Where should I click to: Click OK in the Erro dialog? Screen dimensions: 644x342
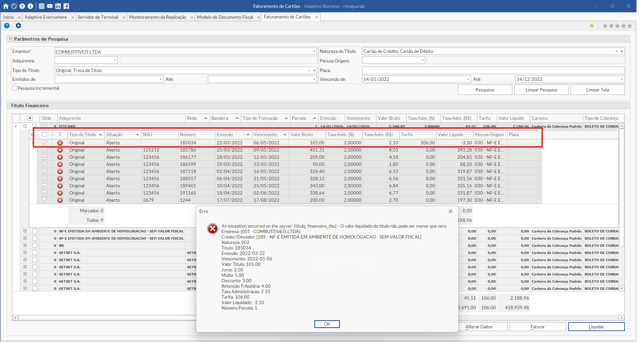pyautogui.click(x=327, y=324)
